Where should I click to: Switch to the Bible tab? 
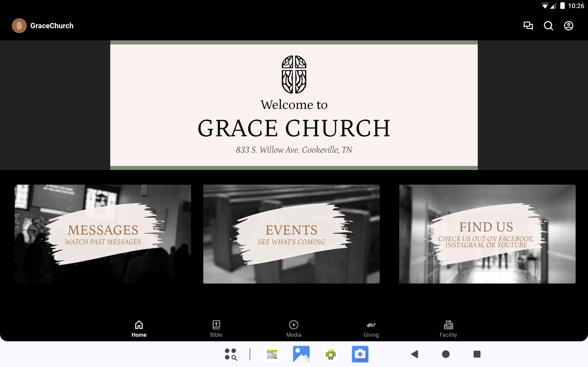click(x=216, y=329)
